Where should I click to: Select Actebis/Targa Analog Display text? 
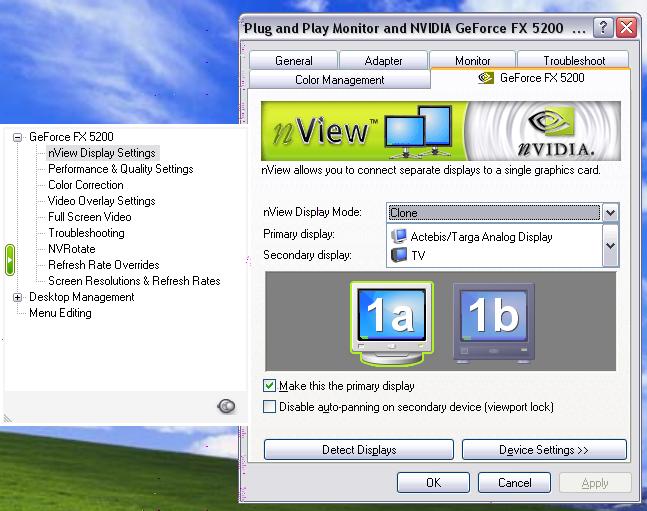[x=481, y=237]
